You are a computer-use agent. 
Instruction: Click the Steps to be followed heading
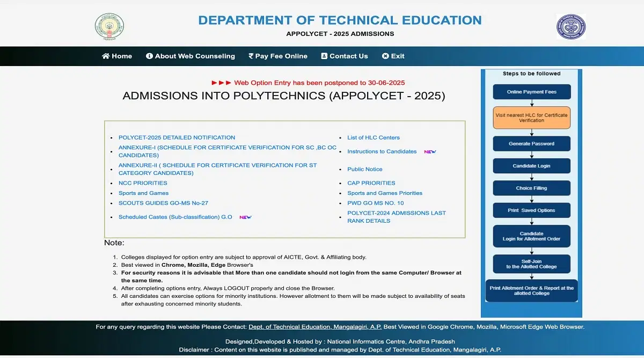pyautogui.click(x=531, y=74)
